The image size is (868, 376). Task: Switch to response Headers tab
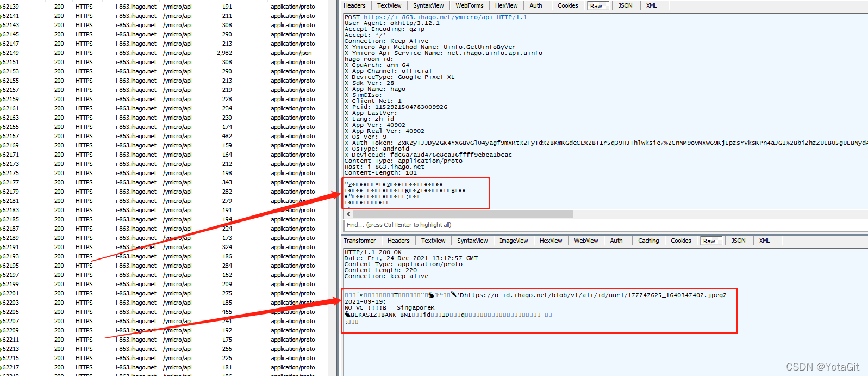[x=398, y=241]
